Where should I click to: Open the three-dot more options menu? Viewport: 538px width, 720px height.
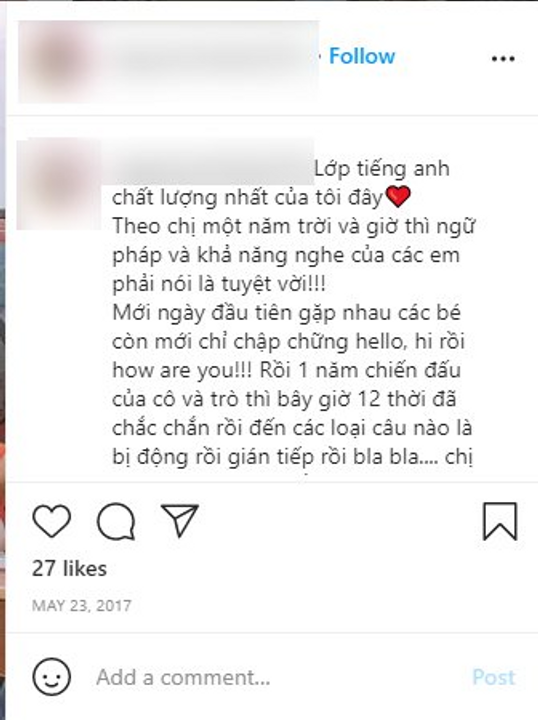click(503, 59)
